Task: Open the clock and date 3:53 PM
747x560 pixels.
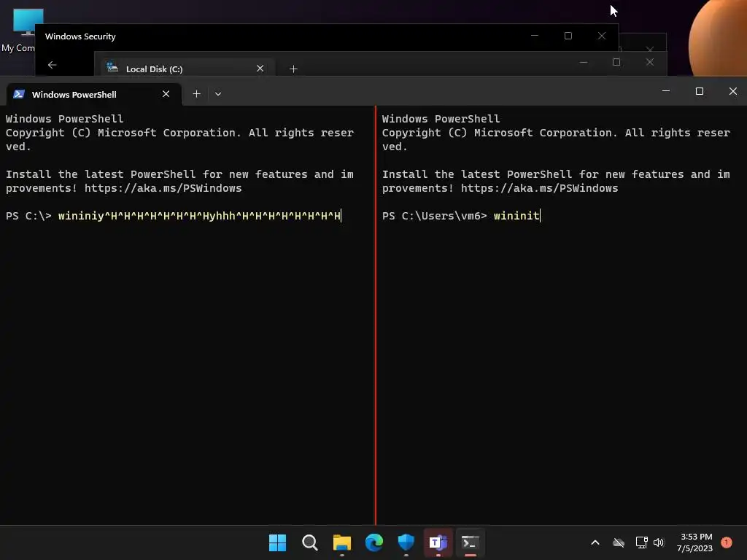Action: 695,542
